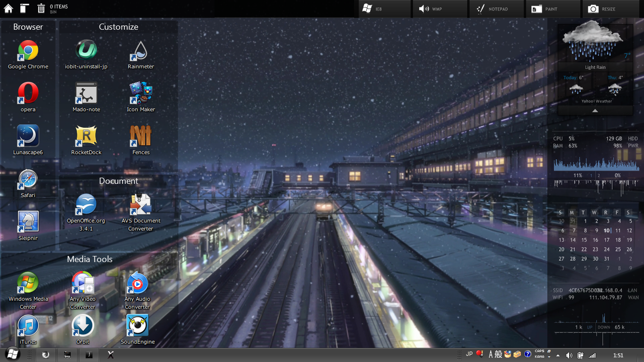Click the Media Tools fence title
644x362 pixels.
click(90, 259)
